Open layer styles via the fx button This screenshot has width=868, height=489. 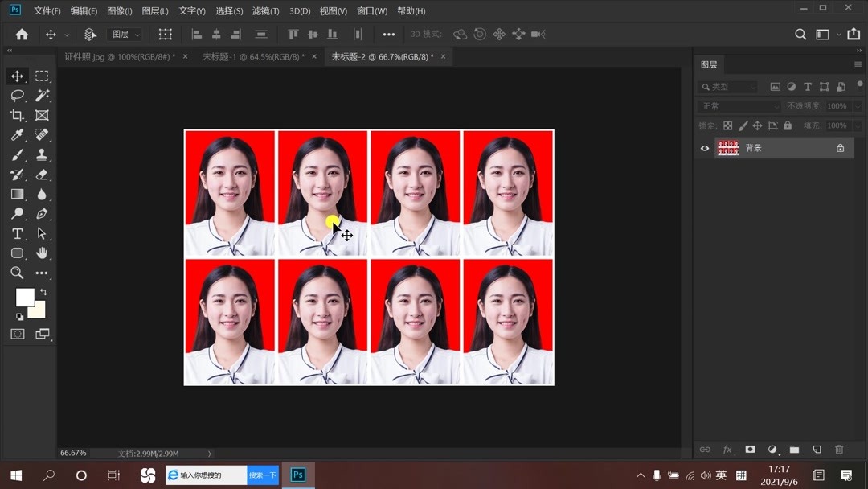pos(727,450)
